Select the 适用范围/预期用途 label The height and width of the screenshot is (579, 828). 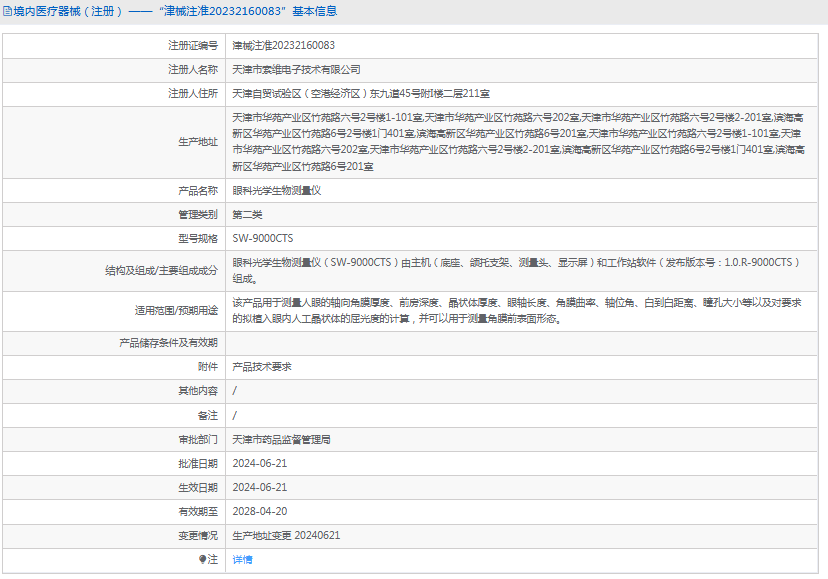click(176, 311)
